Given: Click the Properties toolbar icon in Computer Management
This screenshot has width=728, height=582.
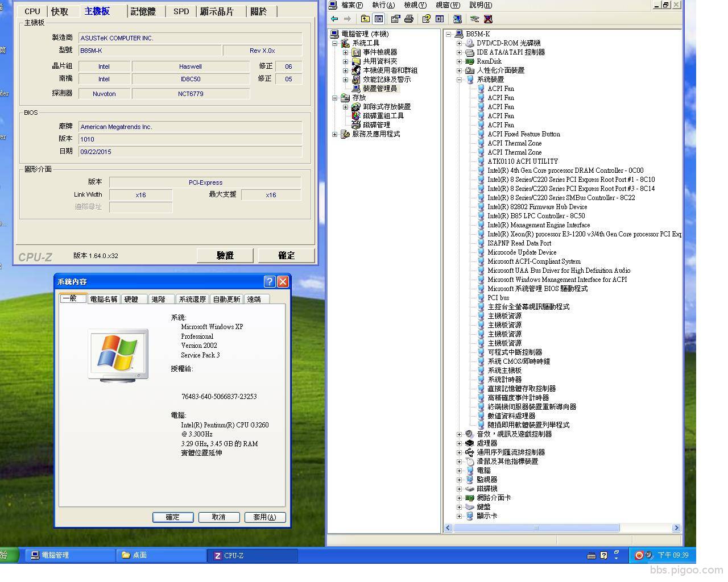Looking at the screenshot, I should click(x=395, y=19).
